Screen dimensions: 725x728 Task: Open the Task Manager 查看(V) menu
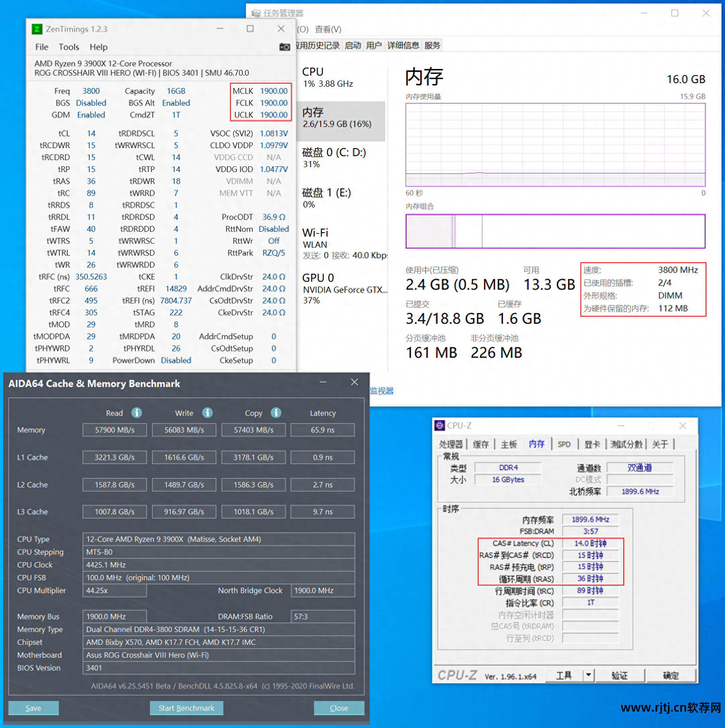[328, 30]
